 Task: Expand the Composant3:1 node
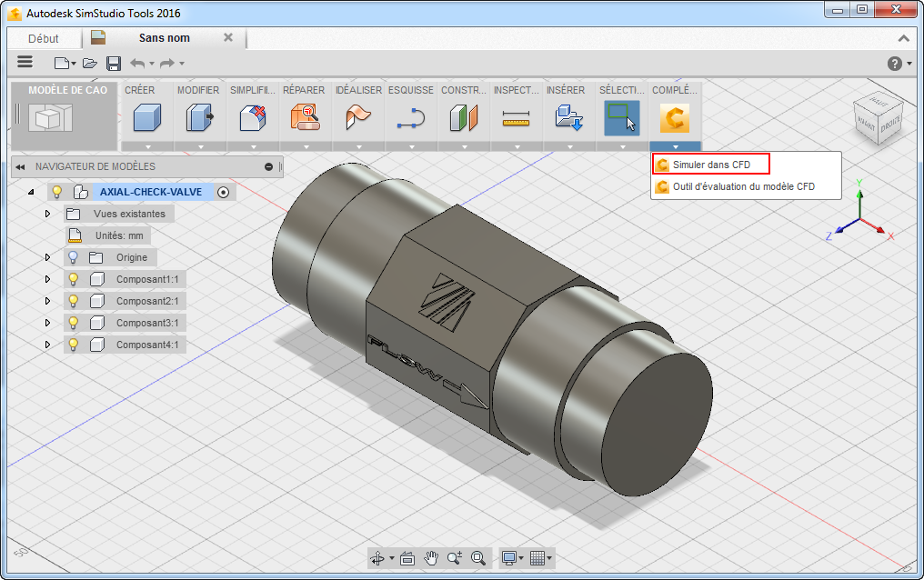[x=47, y=323]
